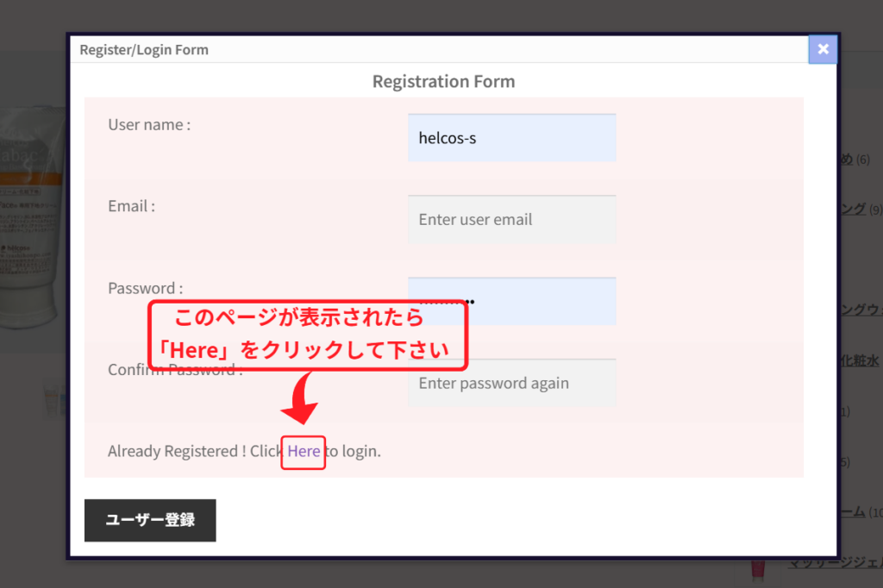
Task: Click the "Here" login link
Action: point(304,451)
